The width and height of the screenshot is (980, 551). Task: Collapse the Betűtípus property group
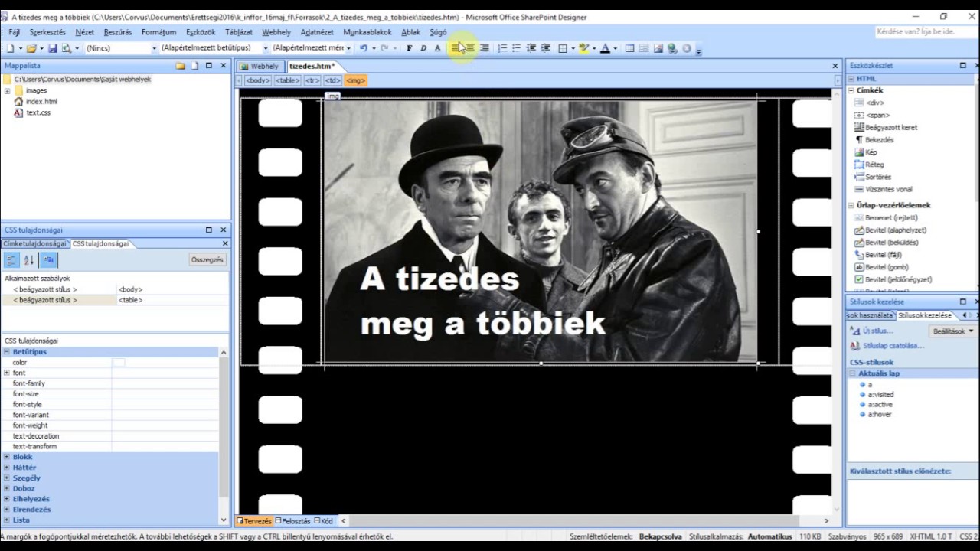click(7, 352)
